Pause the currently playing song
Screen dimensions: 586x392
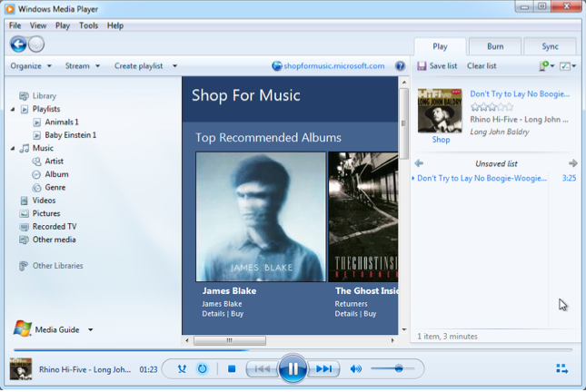tap(293, 368)
